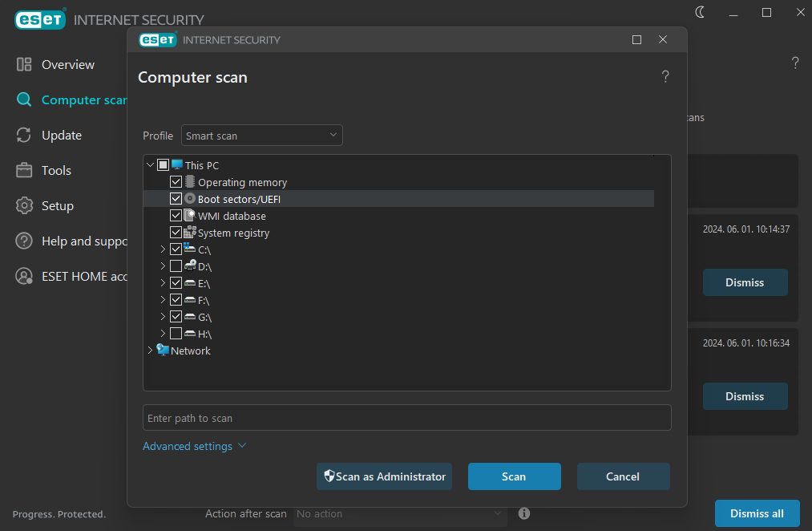812x531 pixels.
Task: Uncheck the G:\ drive checkbox
Action: pos(176,317)
